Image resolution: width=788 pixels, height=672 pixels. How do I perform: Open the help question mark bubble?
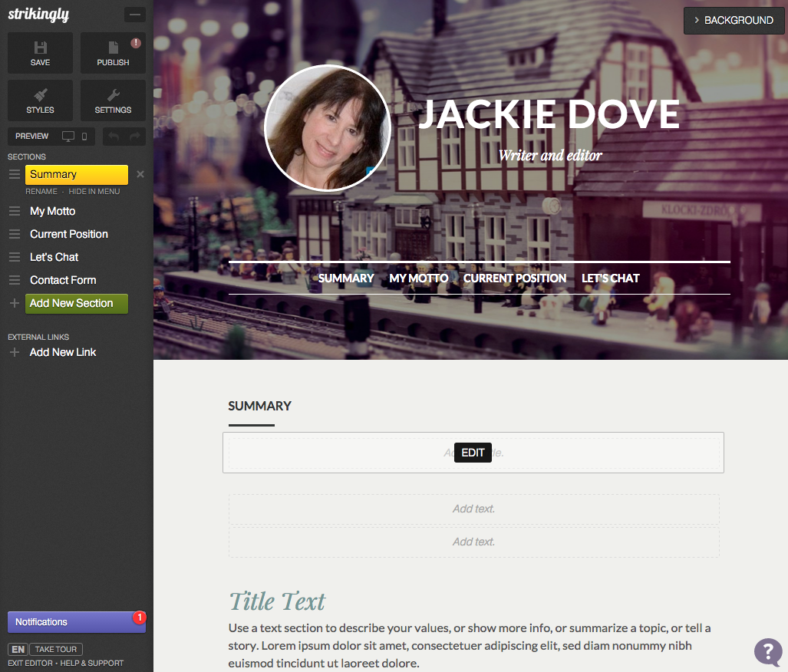pyautogui.click(x=767, y=651)
